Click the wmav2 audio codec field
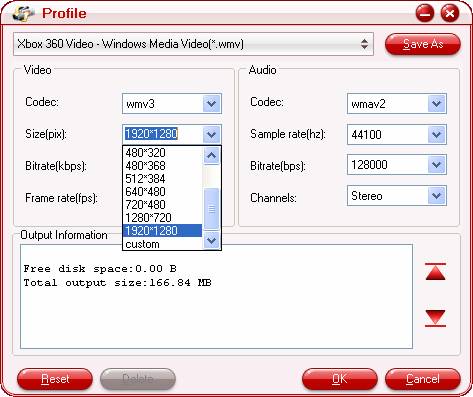The height and width of the screenshot is (397, 473). 388,104
